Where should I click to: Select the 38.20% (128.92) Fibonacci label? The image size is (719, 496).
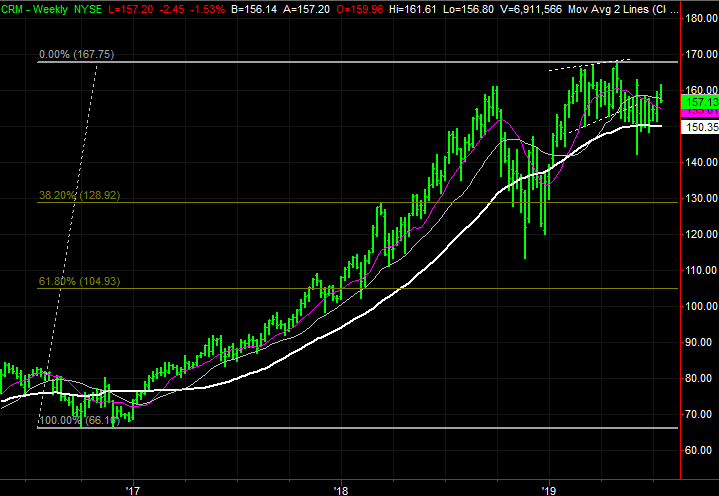pyautogui.click(x=79, y=195)
